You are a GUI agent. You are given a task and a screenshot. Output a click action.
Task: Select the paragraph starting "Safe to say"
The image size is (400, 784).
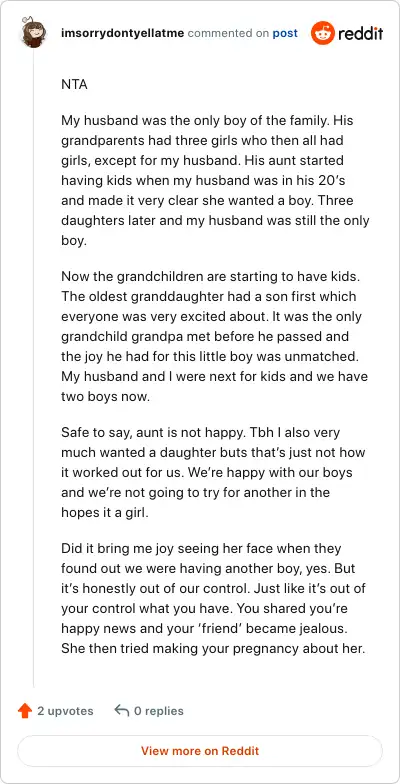click(x=213, y=472)
